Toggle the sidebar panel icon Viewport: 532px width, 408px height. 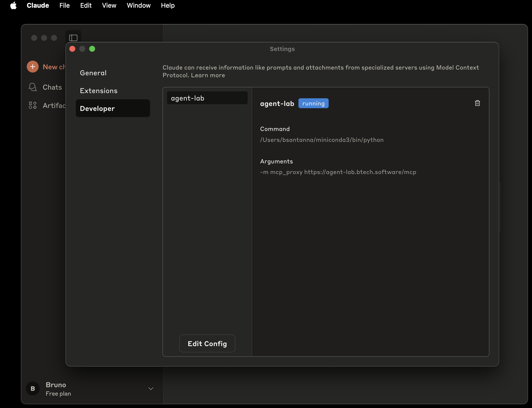(73, 38)
